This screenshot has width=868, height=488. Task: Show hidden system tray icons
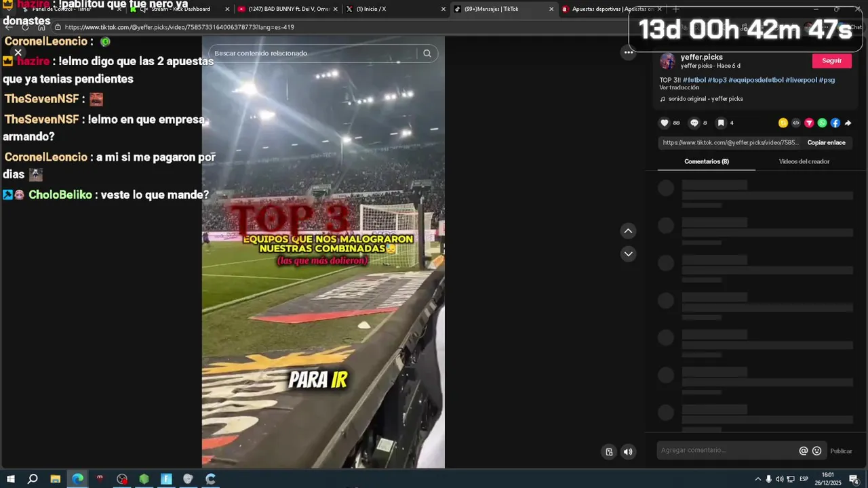758,479
